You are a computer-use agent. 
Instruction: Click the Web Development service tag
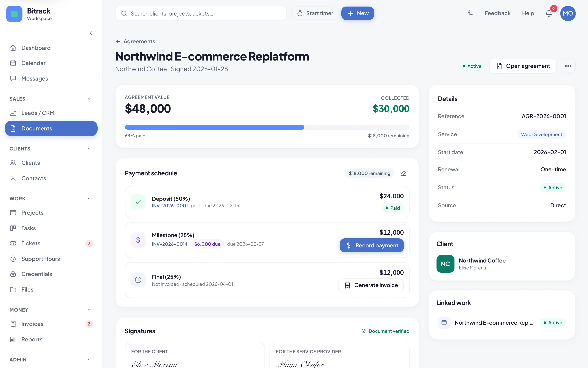pyautogui.click(x=541, y=134)
